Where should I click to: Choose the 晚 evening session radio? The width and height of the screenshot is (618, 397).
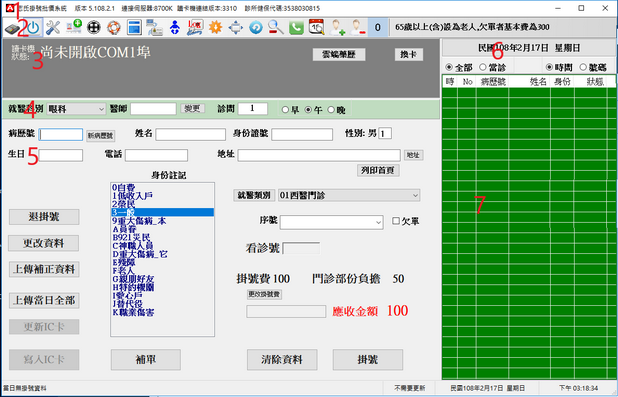pyautogui.click(x=331, y=110)
